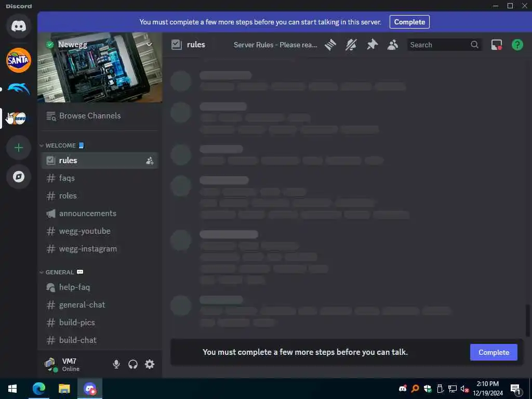Toggle the member list icon

click(x=393, y=45)
